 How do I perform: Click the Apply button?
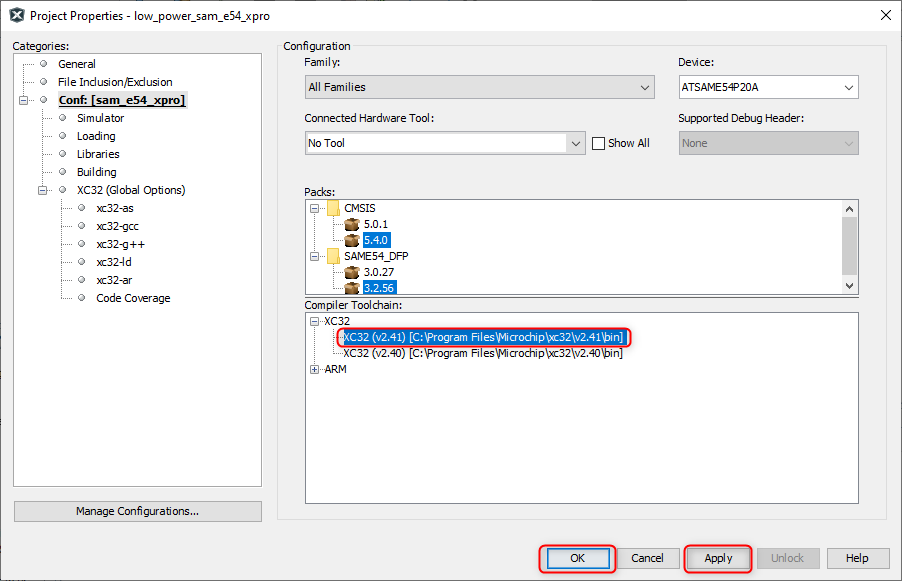click(x=718, y=558)
